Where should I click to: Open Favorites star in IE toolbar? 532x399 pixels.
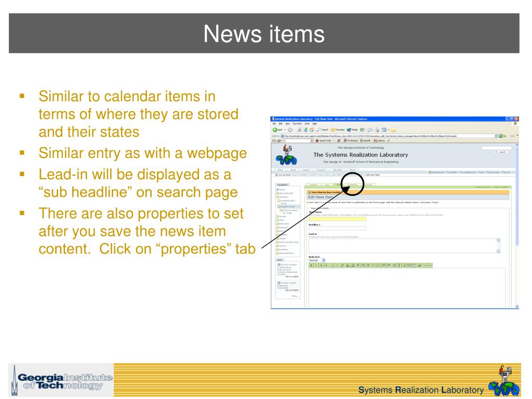click(337, 129)
